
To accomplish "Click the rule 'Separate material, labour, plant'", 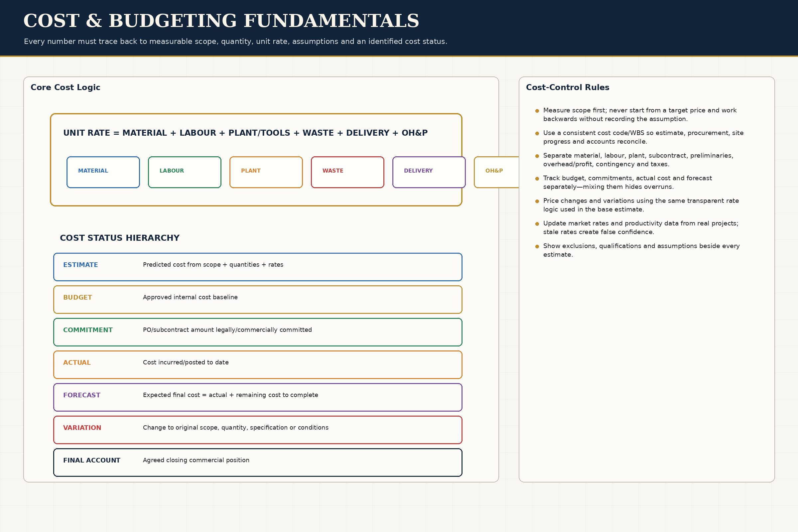I will [x=638, y=160].
